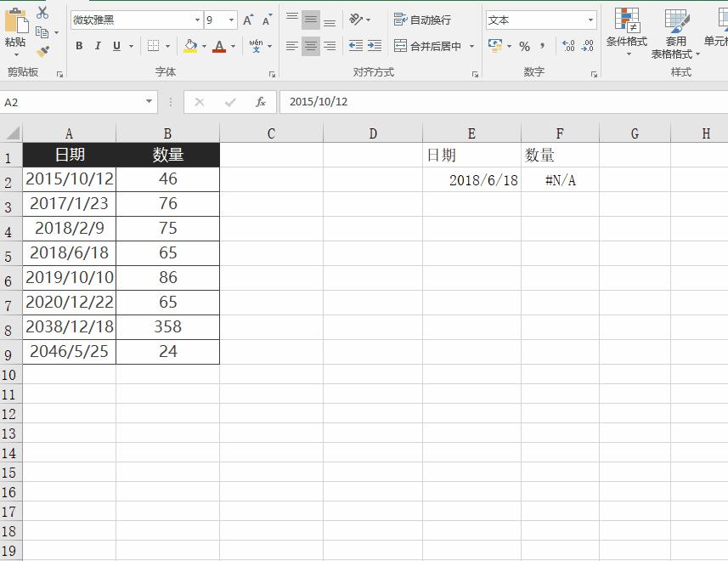
Task: Open Name Box dropdown arrow
Action: click(149, 101)
